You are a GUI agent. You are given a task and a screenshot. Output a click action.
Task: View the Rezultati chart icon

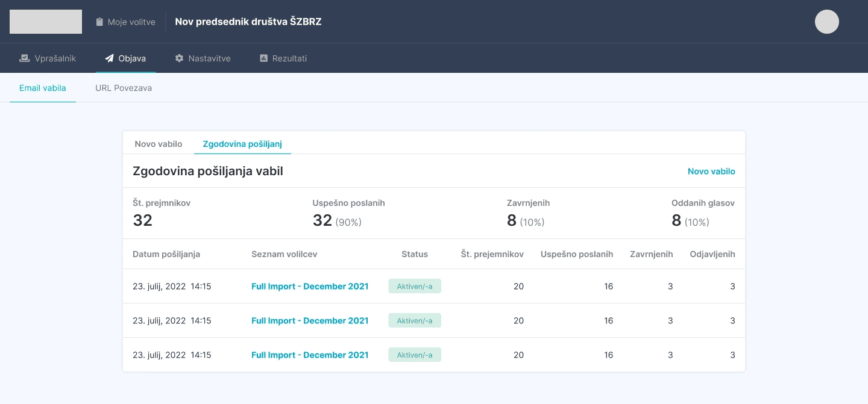263,58
